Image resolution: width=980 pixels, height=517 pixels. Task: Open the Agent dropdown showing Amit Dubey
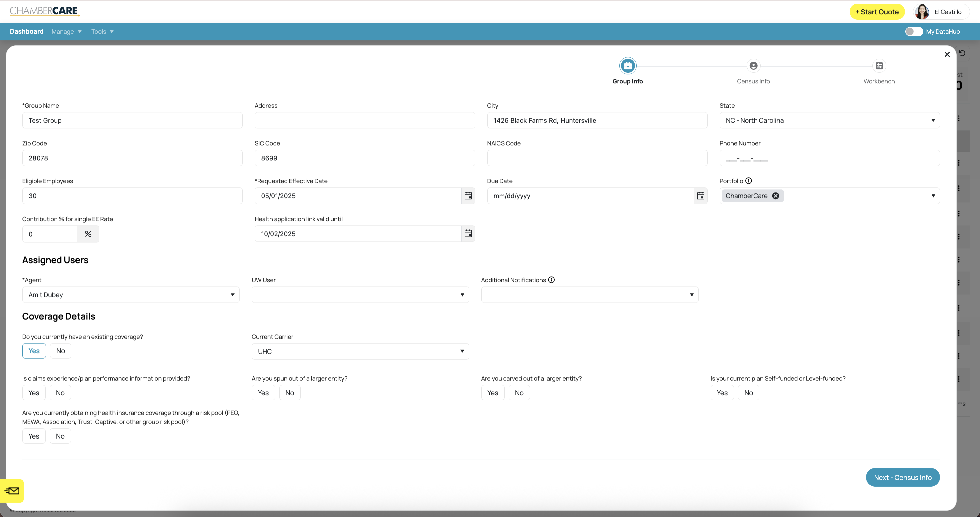(130, 295)
